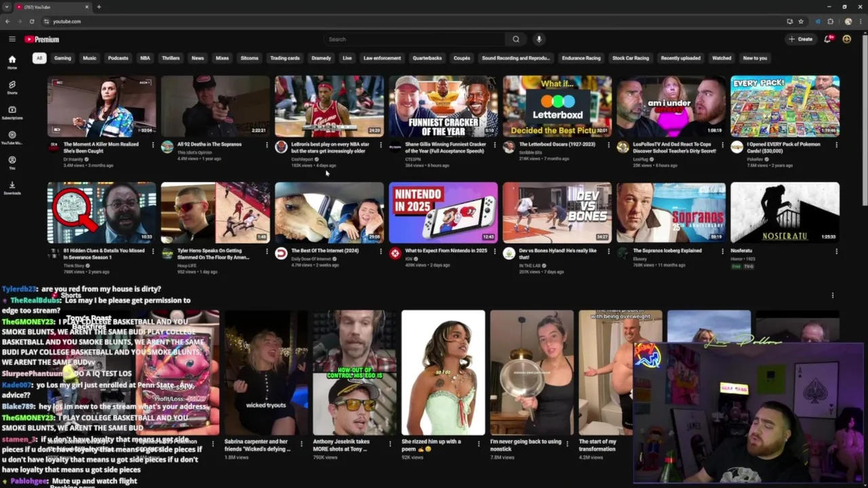Open options for Sabrina Carpenter short
868x488 pixels.
point(302,443)
